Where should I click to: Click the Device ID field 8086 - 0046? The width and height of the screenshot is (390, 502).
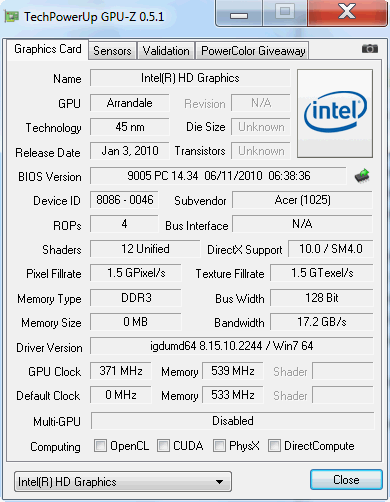[124, 200]
